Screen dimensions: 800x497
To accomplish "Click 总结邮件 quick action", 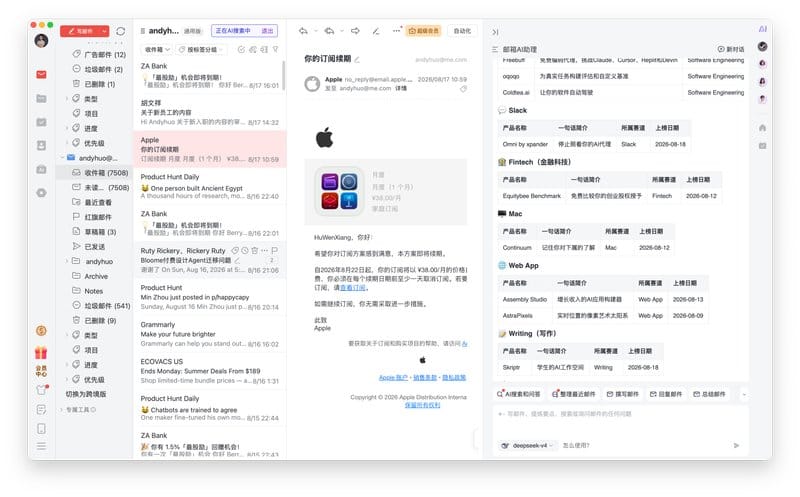I will pos(710,394).
